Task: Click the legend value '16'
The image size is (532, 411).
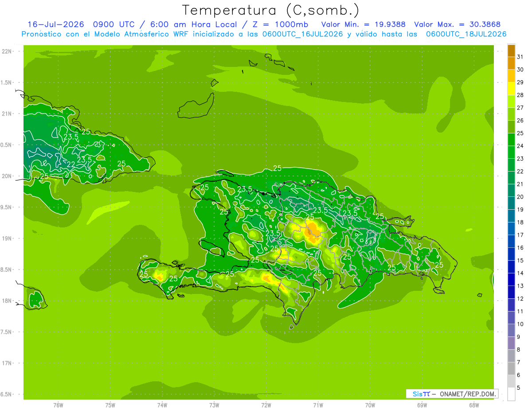Action: tap(520, 248)
